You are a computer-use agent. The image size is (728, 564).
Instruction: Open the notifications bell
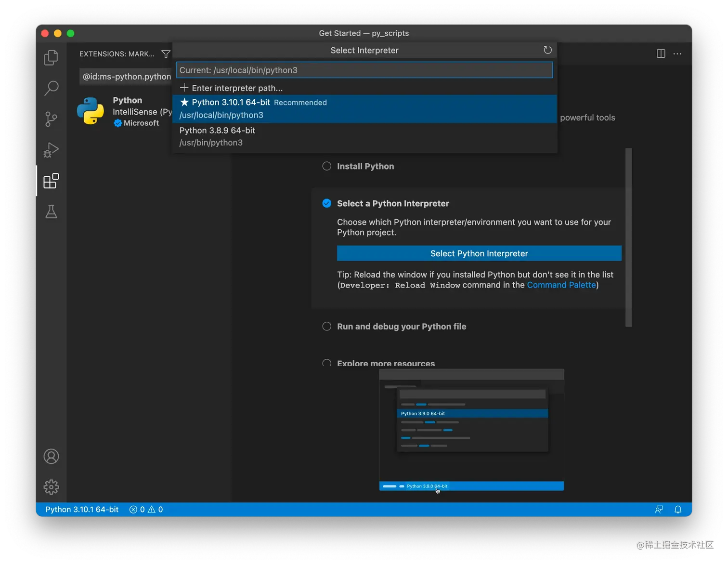click(678, 510)
